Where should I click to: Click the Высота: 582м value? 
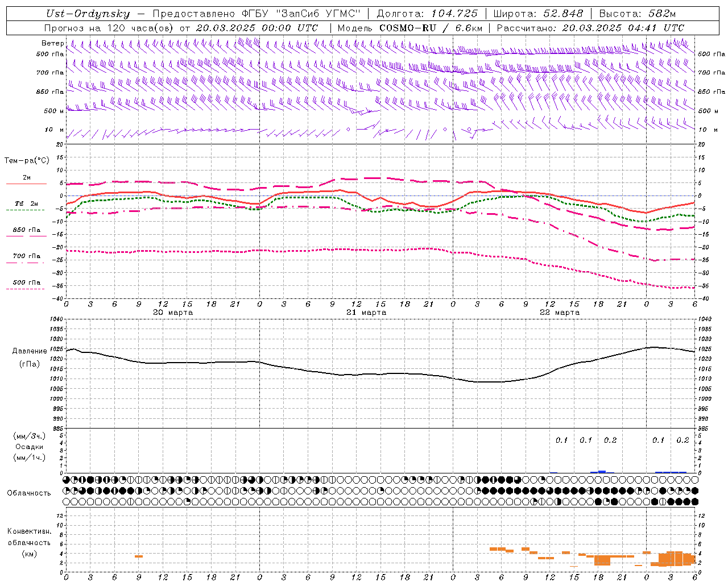pyautogui.click(x=638, y=14)
